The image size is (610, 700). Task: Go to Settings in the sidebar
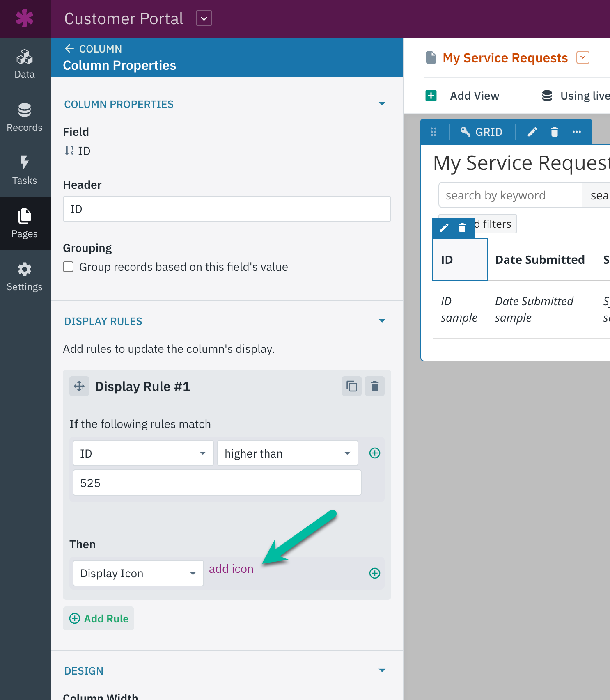[x=25, y=277]
